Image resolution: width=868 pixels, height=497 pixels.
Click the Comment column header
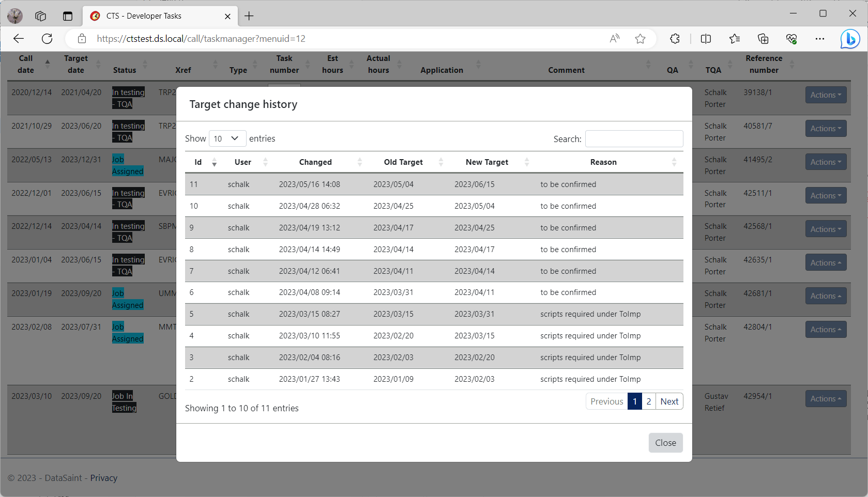tap(566, 70)
